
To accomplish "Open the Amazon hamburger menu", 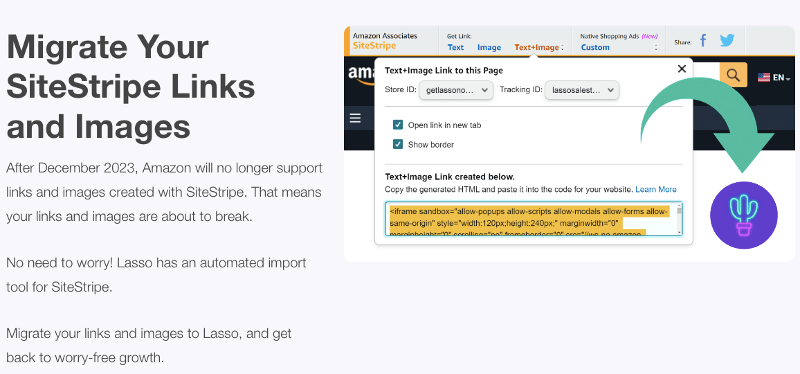I will tap(355, 119).
